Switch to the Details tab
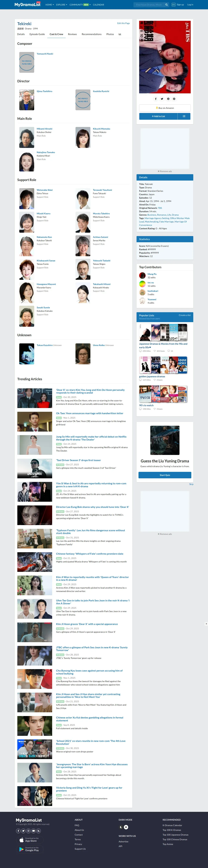This screenshot has height=868, width=208. [x=21, y=34]
